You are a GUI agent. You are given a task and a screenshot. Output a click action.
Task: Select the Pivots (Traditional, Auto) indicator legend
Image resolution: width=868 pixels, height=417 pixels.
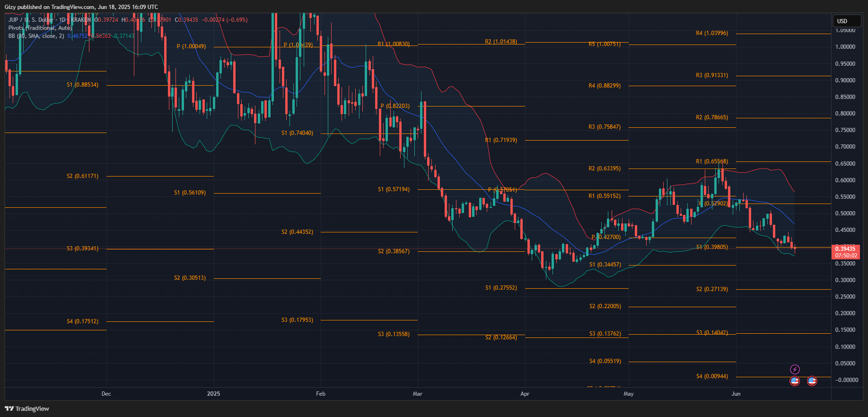pos(40,28)
